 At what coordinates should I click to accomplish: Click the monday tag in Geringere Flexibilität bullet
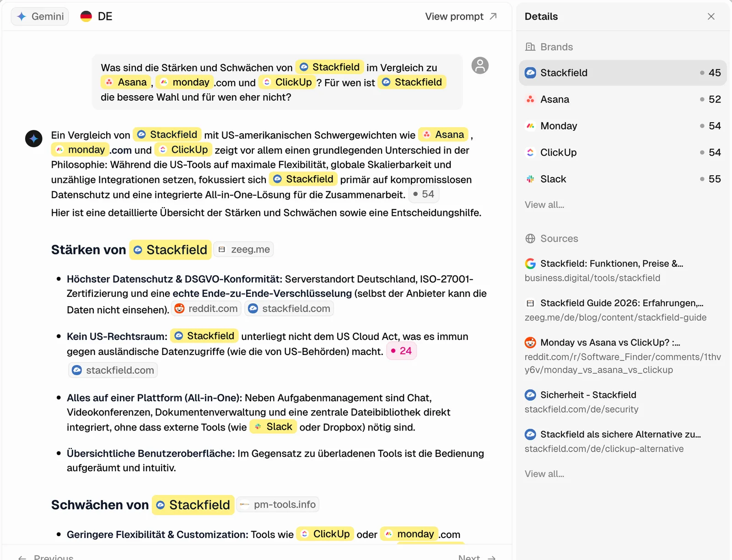(409, 534)
